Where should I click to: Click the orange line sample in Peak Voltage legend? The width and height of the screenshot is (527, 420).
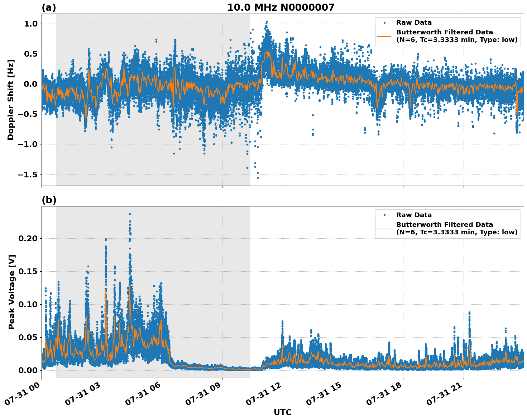pos(384,228)
